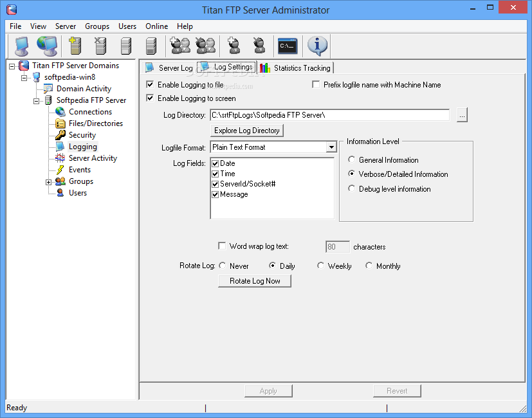Screen dimensions: 532x418
Task: Click the Logging notebook icon in tree
Action: click(x=60, y=146)
